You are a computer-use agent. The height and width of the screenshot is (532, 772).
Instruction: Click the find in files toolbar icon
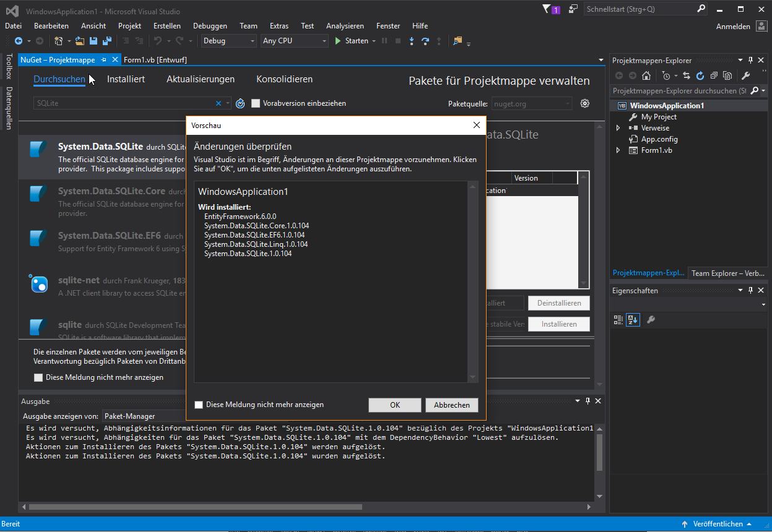(458, 41)
